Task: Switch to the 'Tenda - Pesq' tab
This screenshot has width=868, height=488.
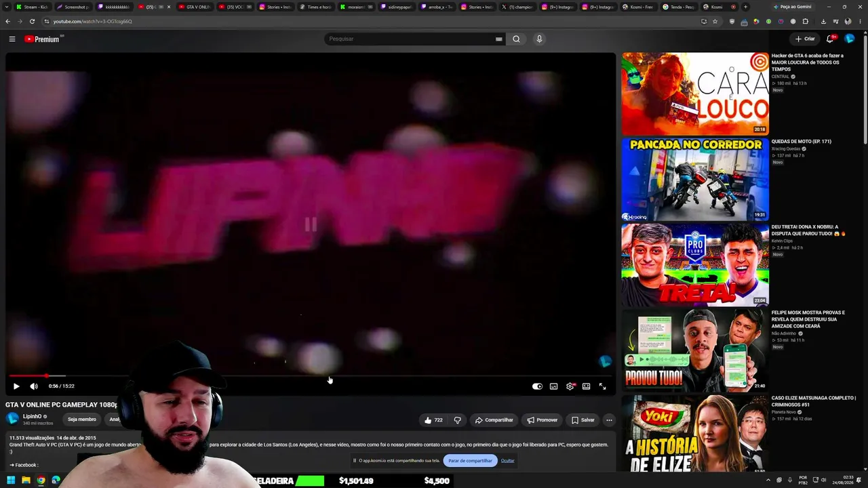Action: pyautogui.click(x=678, y=7)
